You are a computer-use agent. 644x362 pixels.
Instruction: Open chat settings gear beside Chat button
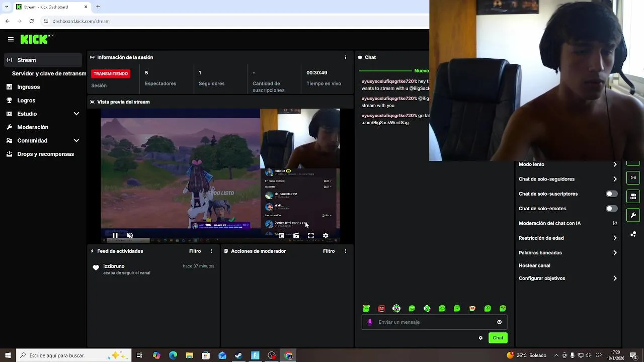click(x=480, y=338)
